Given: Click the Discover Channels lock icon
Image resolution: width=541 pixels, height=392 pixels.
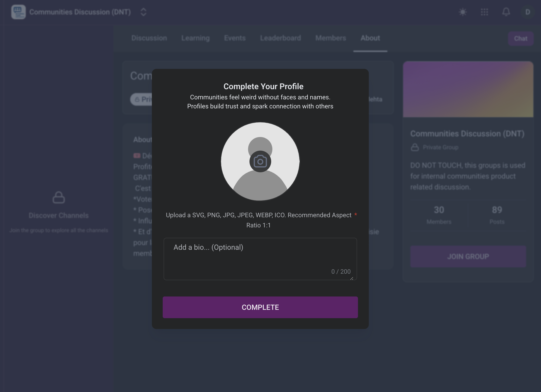Looking at the screenshot, I should 59,197.
